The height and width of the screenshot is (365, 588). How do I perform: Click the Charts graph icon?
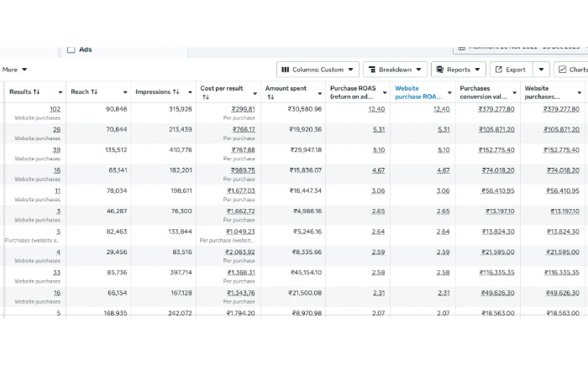click(x=563, y=70)
